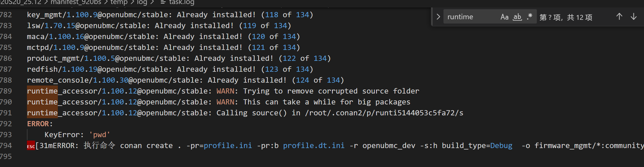644x167 pixels.
Task: Click the highlighted "runtime" match on line 789
Action: [42, 91]
